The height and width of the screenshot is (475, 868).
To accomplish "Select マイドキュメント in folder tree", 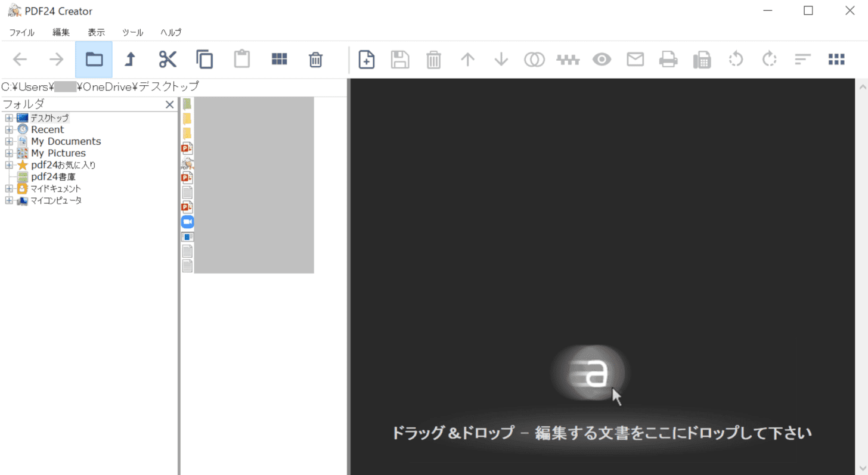I will 55,189.
